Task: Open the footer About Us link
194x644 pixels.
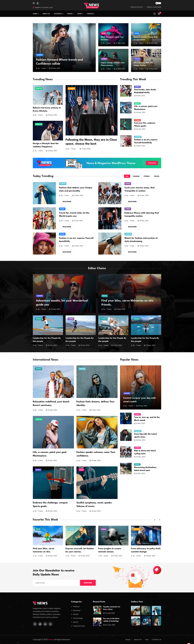Action: (x=138, y=639)
